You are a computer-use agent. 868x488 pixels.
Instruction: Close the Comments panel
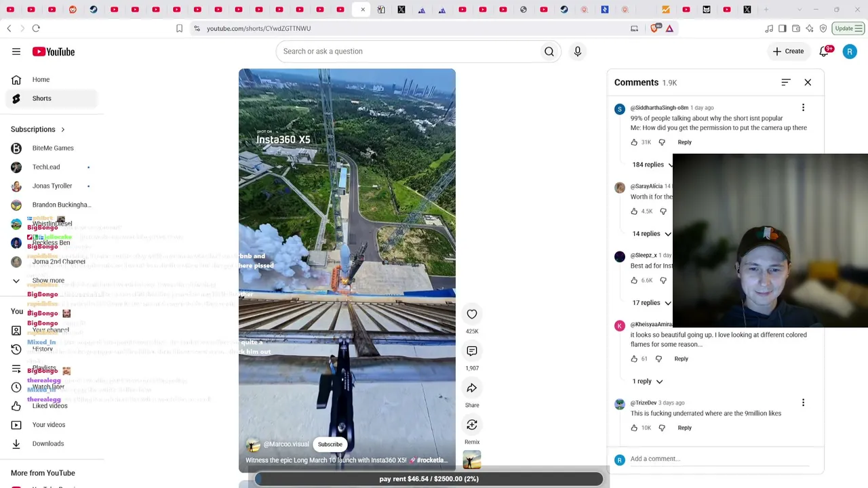[808, 82]
